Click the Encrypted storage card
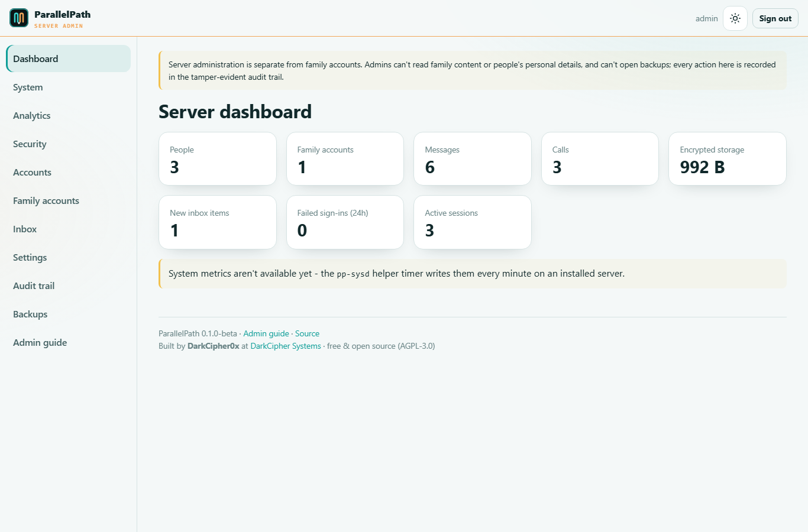 728,158
